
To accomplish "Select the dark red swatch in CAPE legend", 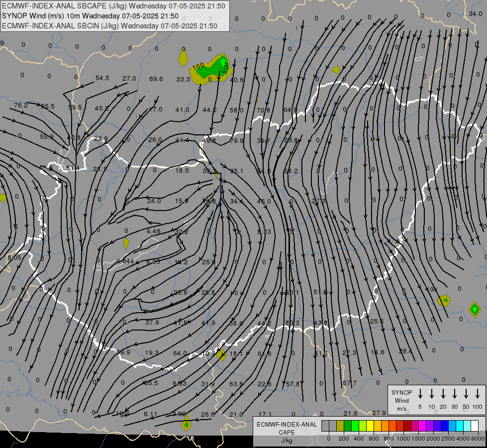I will click(x=407, y=426).
